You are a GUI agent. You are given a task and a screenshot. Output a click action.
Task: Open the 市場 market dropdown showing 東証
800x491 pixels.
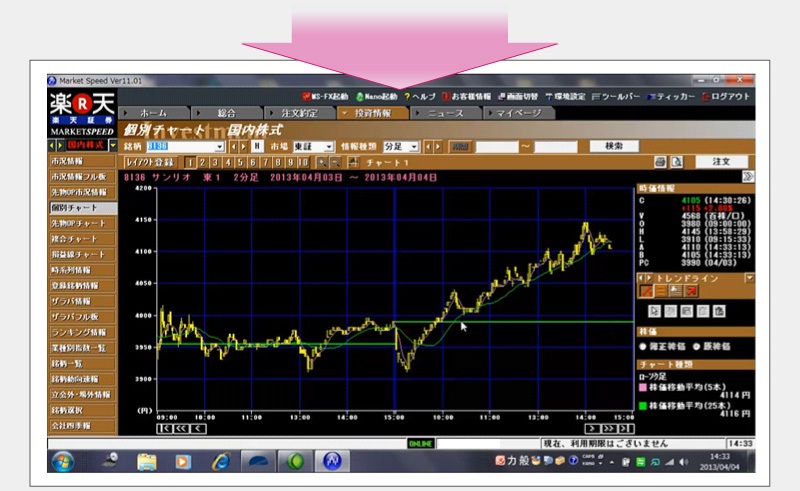[329, 147]
